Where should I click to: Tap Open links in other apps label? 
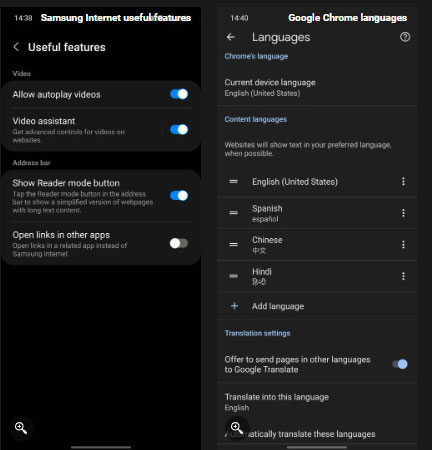[x=61, y=235]
